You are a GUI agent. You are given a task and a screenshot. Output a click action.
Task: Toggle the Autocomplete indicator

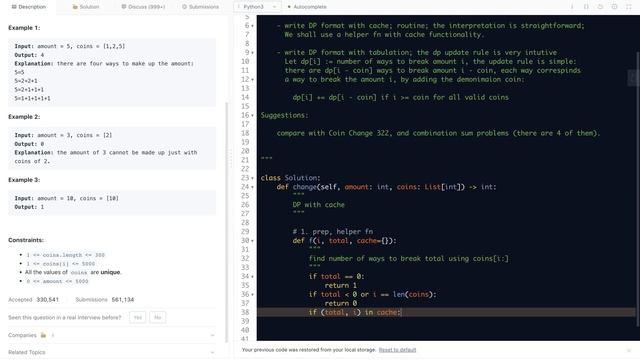pyautogui.click(x=307, y=7)
